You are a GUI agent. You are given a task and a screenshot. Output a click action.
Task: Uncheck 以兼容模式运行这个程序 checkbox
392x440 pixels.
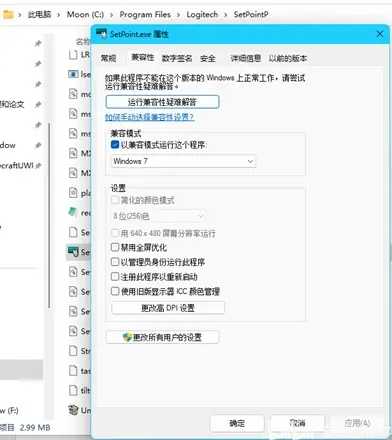(115, 145)
